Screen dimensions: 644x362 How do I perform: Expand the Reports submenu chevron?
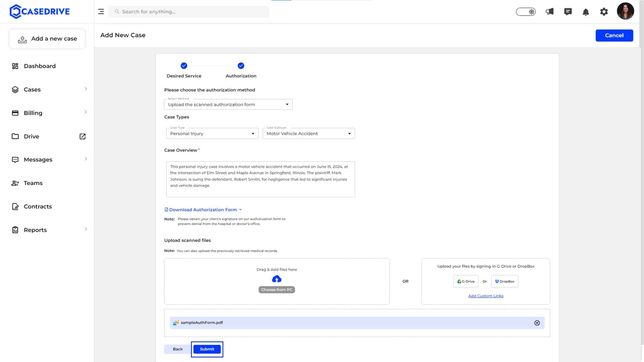[x=86, y=229]
